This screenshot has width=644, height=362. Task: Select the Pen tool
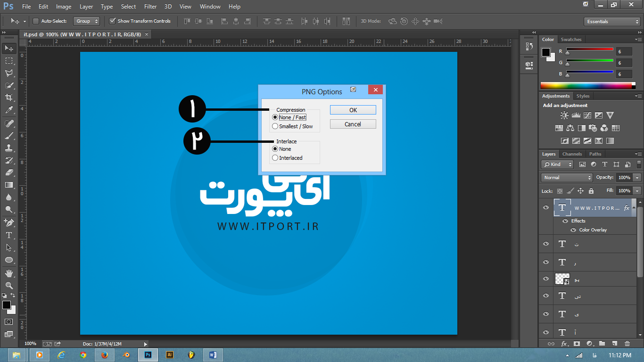click(x=9, y=222)
